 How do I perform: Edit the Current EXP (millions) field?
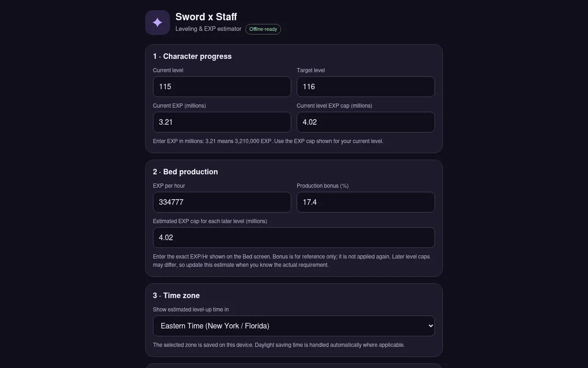pyautogui.click(x=222, y=122)
